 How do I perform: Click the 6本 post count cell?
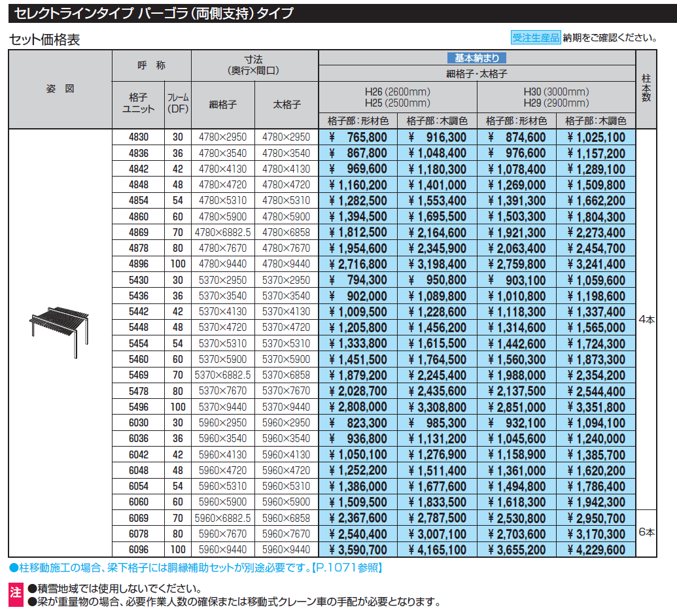646,533
